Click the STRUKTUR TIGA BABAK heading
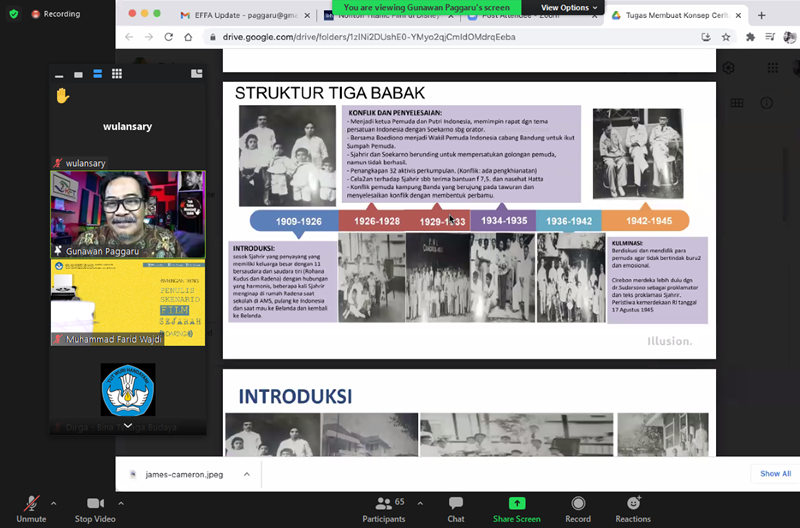This screenshot has height=528, width=800. (330, 93)
